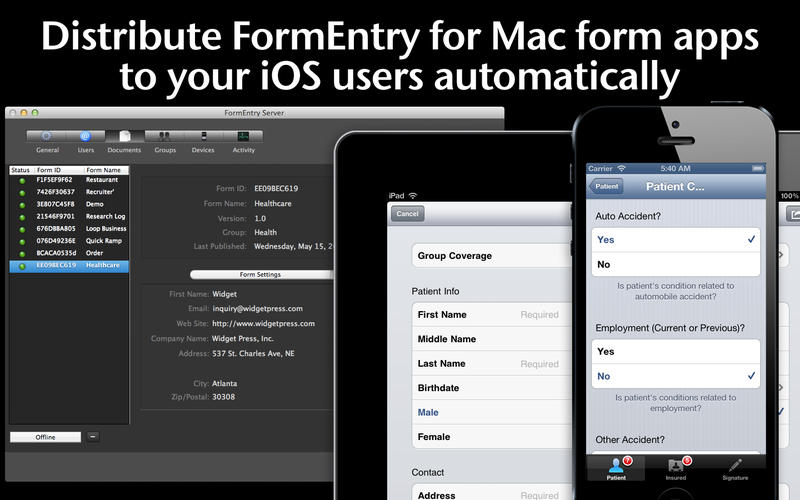This screenshot has width=800, height=500.
Task: Select Yes under Employment question
Action: [676, 352]
